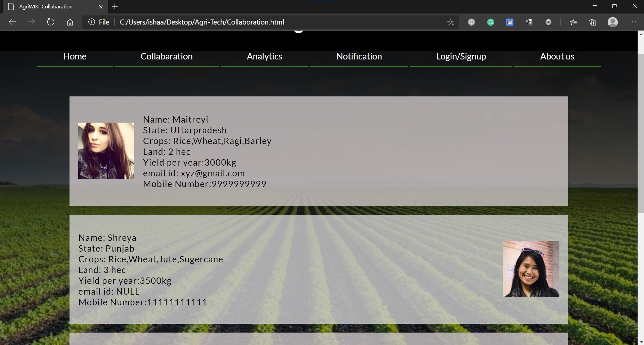Open the Analytics nav item
Viewport: 644px width, 345px height.
(x=264, y=56)
